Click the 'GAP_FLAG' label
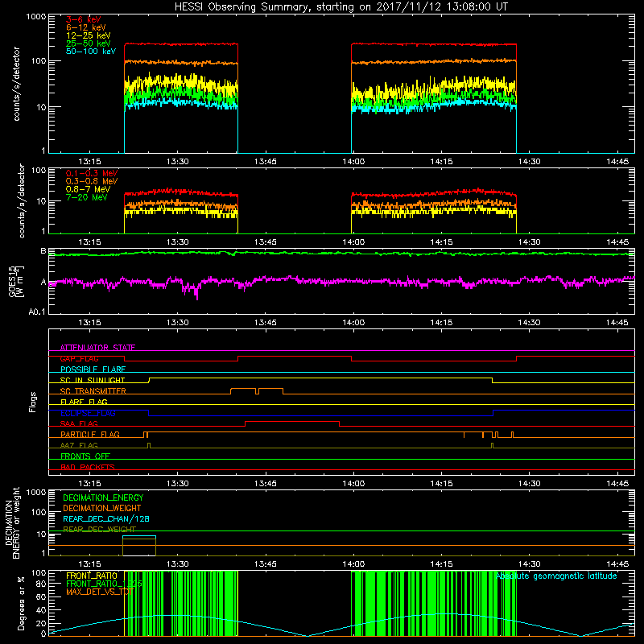The image size is (644, 644). coord(79,358)
